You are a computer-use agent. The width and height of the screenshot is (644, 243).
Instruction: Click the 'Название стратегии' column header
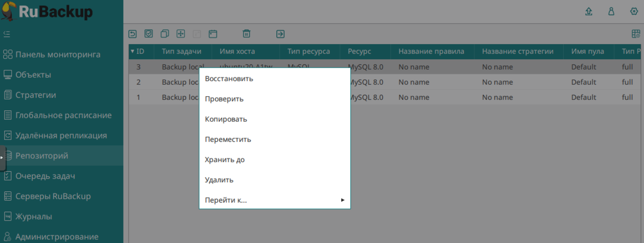tap(517, 52)
